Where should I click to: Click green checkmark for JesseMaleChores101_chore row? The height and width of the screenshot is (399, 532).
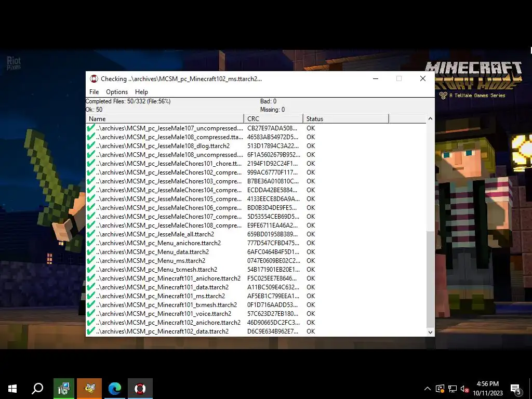[x=90, y=163]
